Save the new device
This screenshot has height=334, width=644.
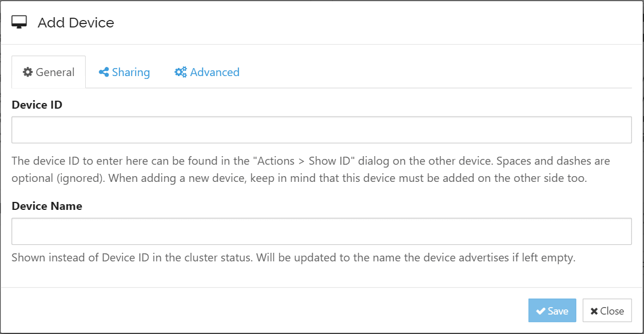tap(552, 311)
